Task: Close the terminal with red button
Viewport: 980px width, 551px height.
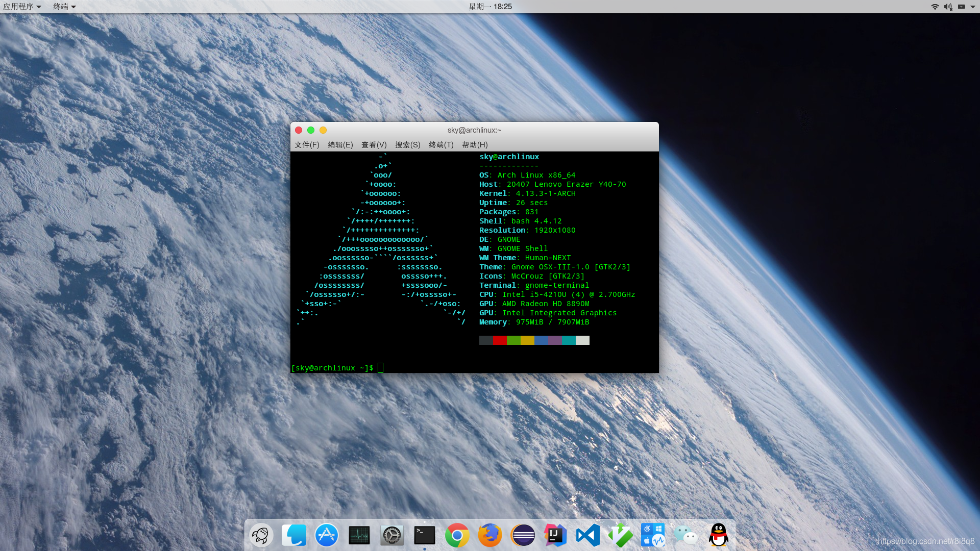Action: pyautogui.click(x=299, y=130)
